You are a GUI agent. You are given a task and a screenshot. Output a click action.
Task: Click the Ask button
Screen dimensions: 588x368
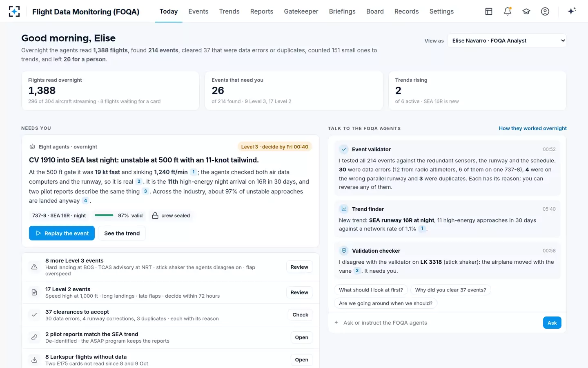552,323
